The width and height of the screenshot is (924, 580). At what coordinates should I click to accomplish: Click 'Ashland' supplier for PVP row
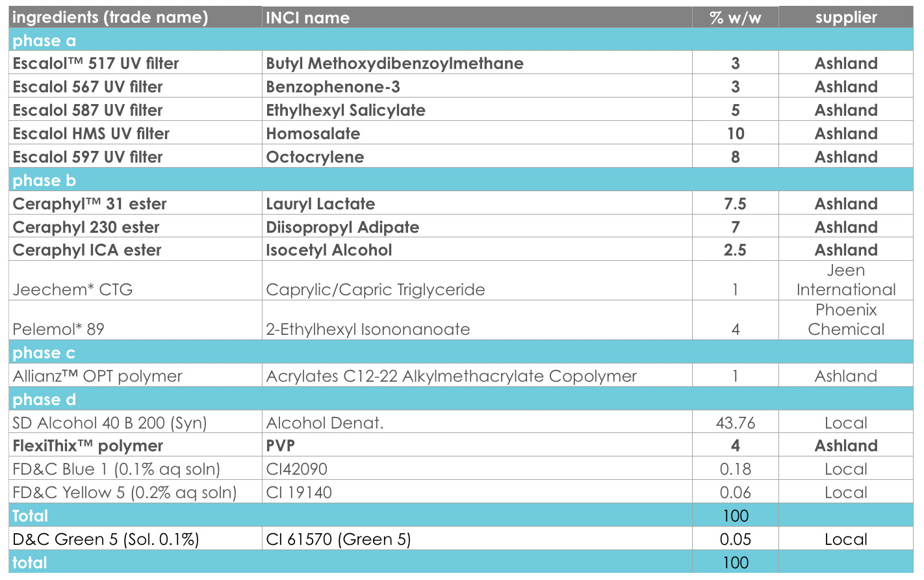(846, 445)
